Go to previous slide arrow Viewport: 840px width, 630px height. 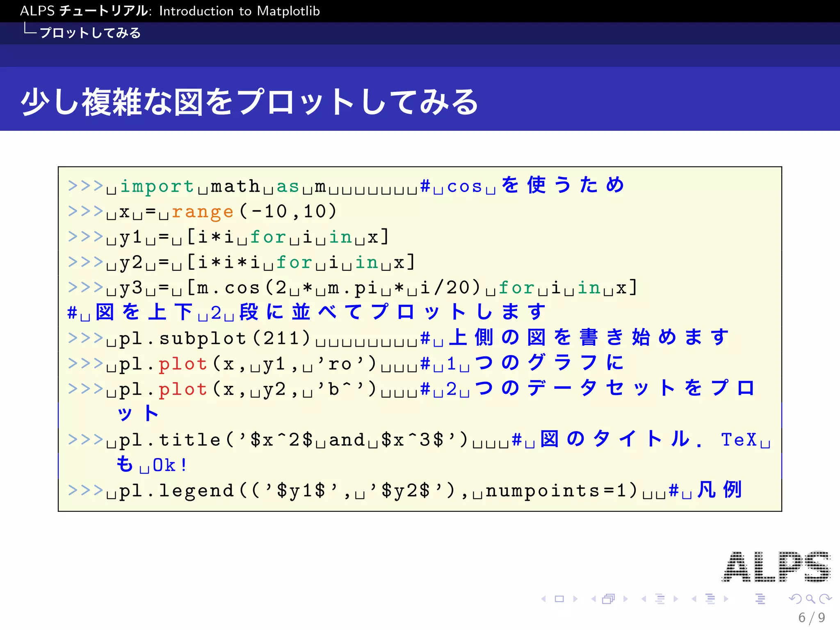pyautogui.click(x=544, y=599)
